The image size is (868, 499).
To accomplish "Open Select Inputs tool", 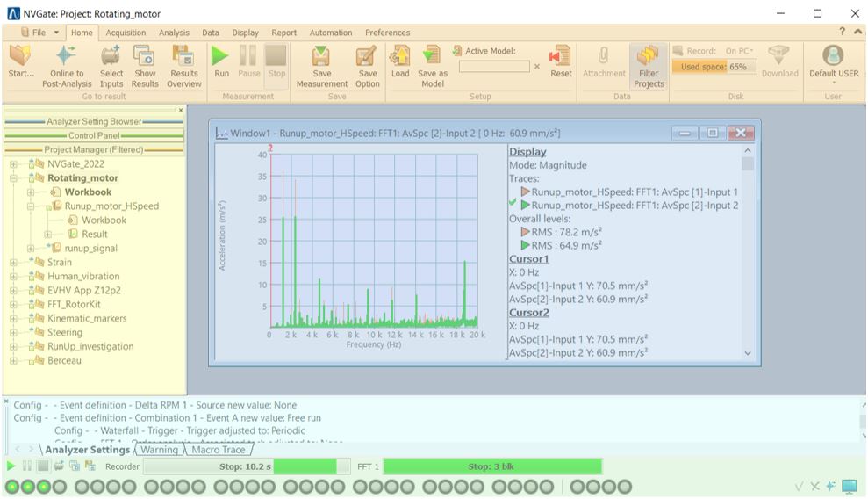I will (x=111, y=67).
